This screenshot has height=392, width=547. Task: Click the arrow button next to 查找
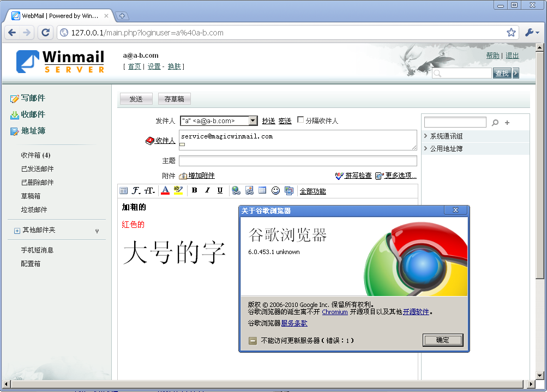[515, 73]
